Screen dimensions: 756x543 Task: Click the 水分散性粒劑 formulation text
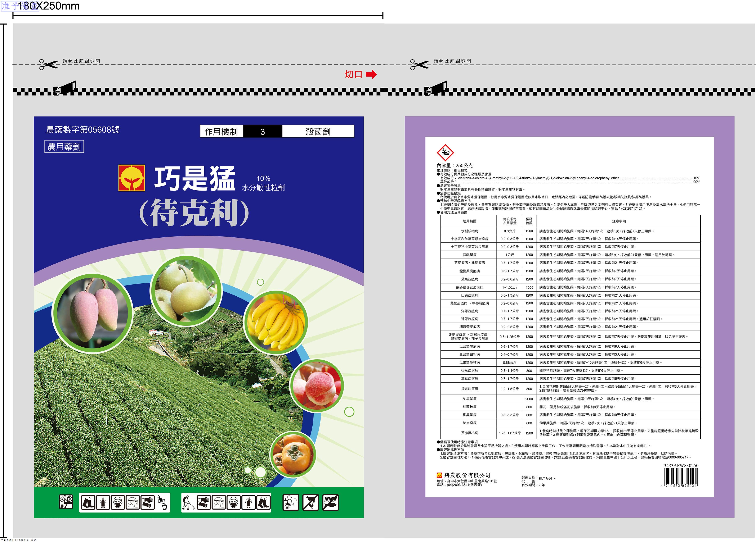click(263, 188)
